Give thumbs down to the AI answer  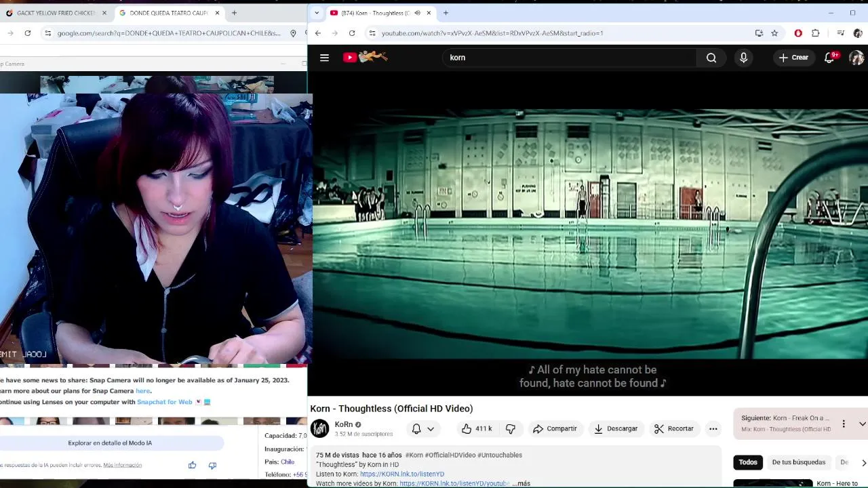pos(212,465)
